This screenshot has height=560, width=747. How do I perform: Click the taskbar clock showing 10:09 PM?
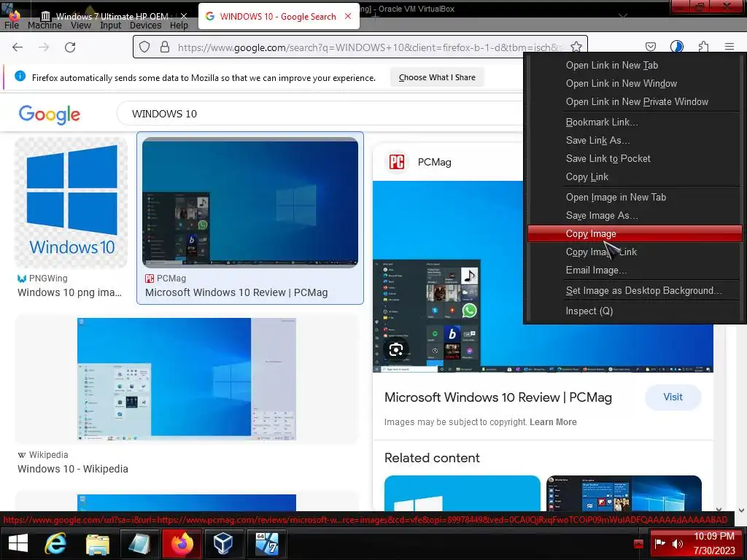point(713,543)
